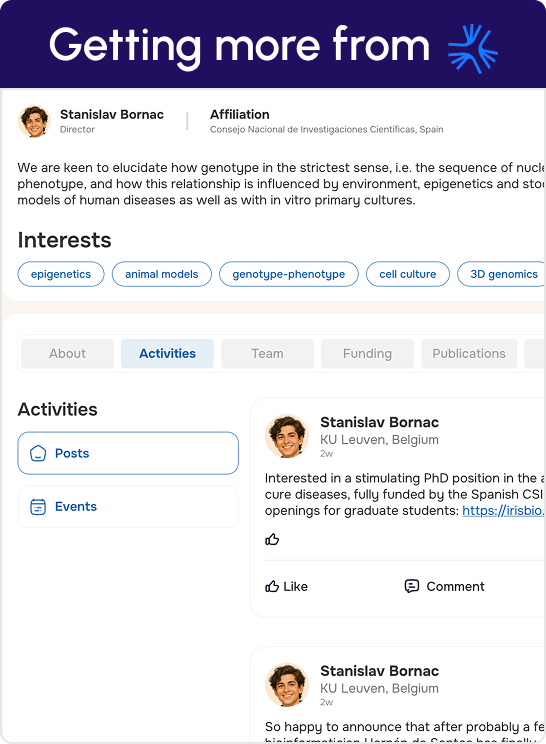
Task: Click the Events calendar icon
Action: tap(38, 507)
